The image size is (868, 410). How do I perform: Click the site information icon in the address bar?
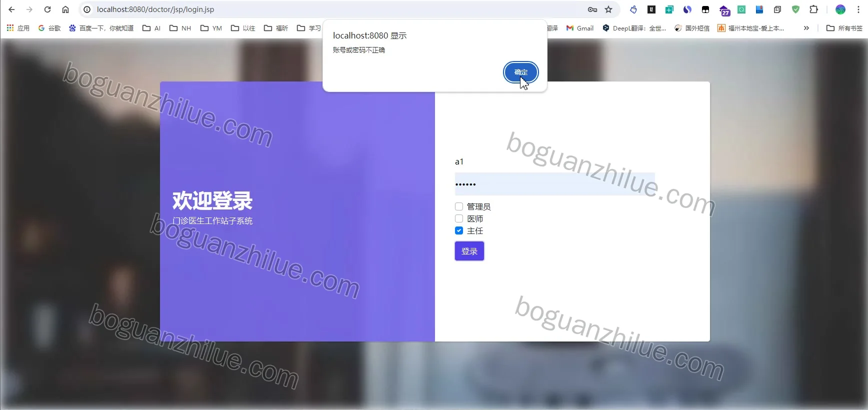pos(87,9)
